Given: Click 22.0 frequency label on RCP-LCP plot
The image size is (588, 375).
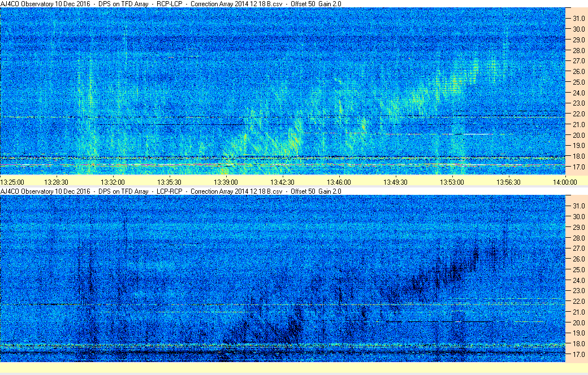Looking at the screenshot, I should pos(578,114).
